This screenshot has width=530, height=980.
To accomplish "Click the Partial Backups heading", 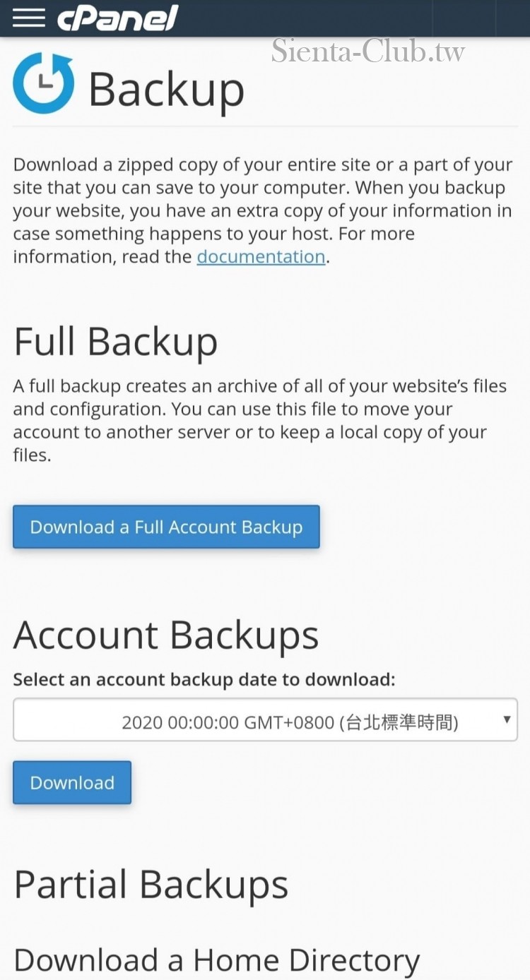I will pyautogui.click(x=151, y=884).
